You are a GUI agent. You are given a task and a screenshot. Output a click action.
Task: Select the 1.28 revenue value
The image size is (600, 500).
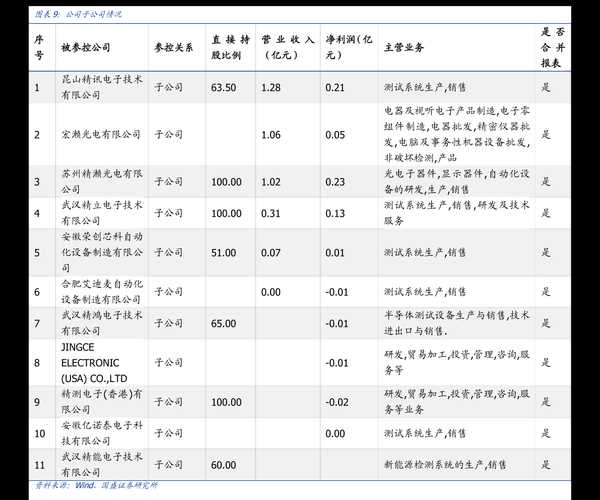tap(270, 88)
